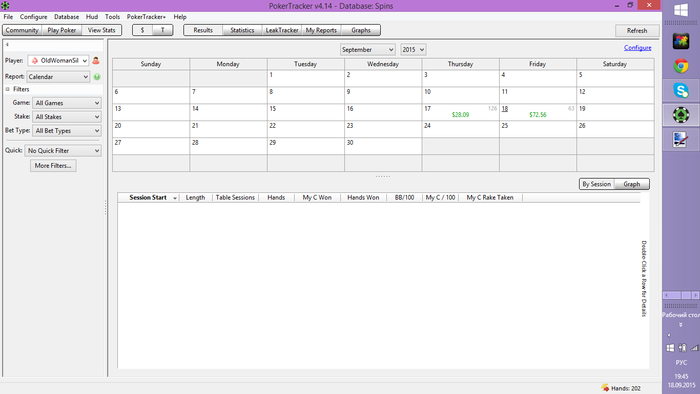The image size is (700, 394).
Task: Open the month dropdown showing September
Action: click(x=367, y=50)
